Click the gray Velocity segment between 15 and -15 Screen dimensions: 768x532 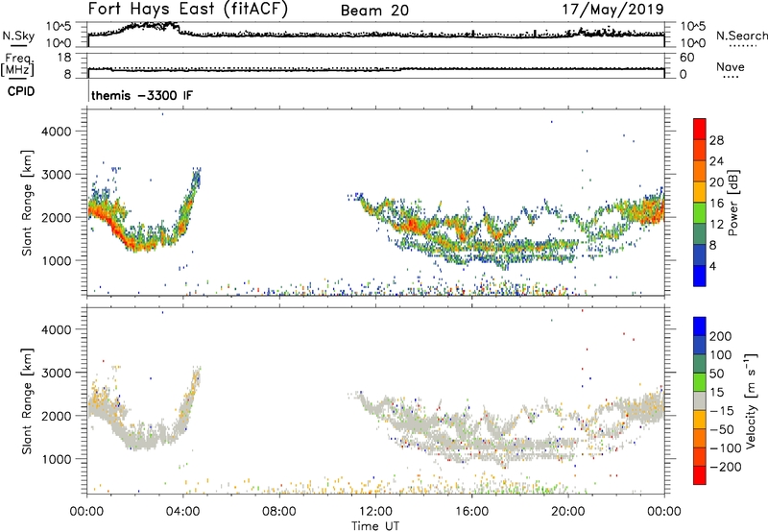pos(700,401)
